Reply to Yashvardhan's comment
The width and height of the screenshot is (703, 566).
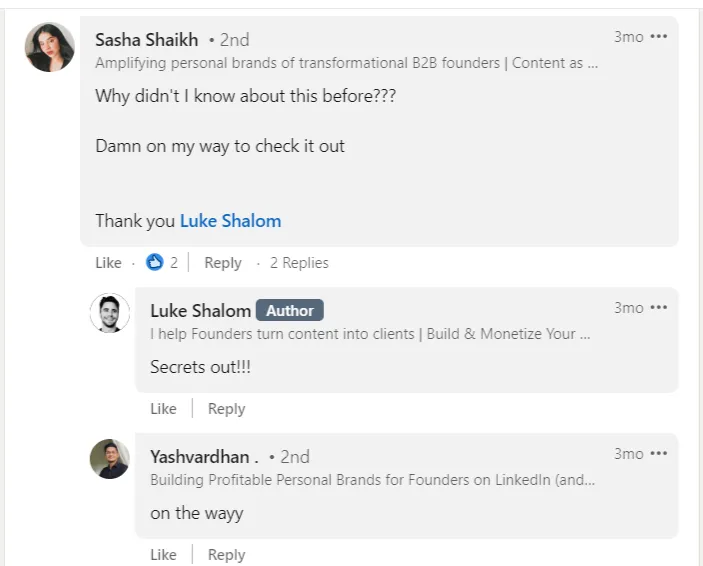tap(226, 555)
